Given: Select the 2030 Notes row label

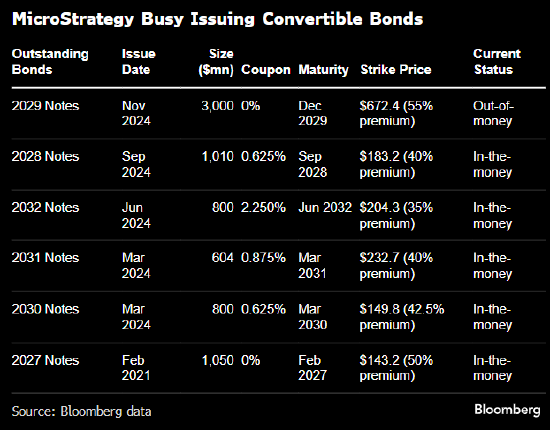Looking at the screenshot, I should (x=45, y=309).
